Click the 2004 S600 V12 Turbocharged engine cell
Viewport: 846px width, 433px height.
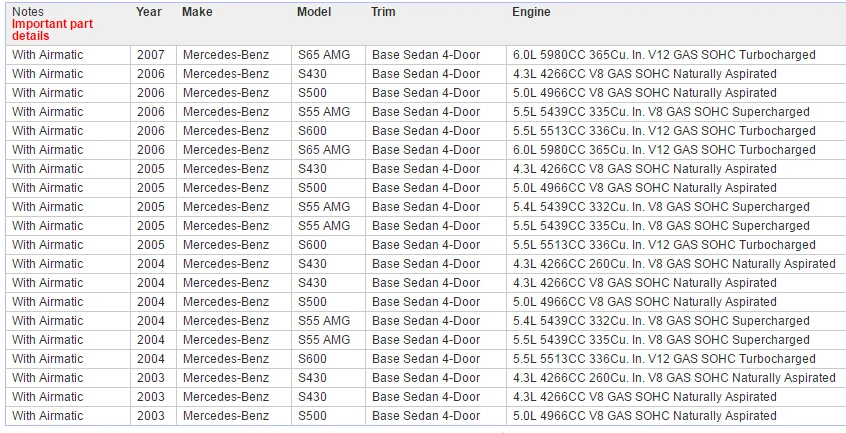coord(676,359)
